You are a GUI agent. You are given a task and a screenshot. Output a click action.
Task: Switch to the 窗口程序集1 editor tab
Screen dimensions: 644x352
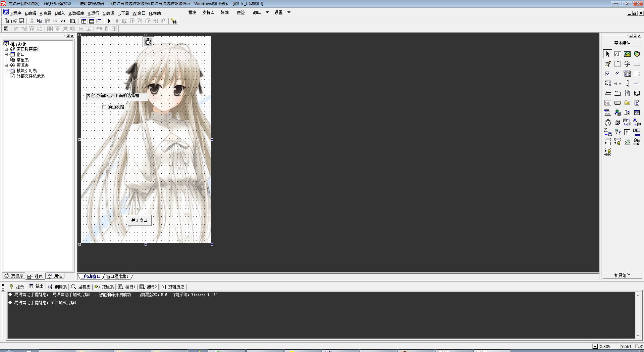(x=117, y=276)
